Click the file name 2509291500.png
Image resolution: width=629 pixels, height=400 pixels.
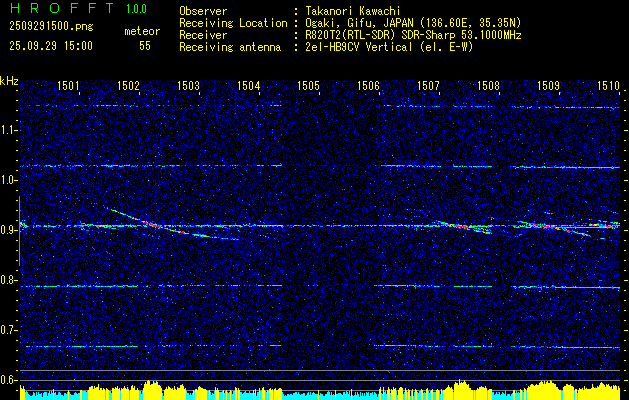tap(51, 27)
